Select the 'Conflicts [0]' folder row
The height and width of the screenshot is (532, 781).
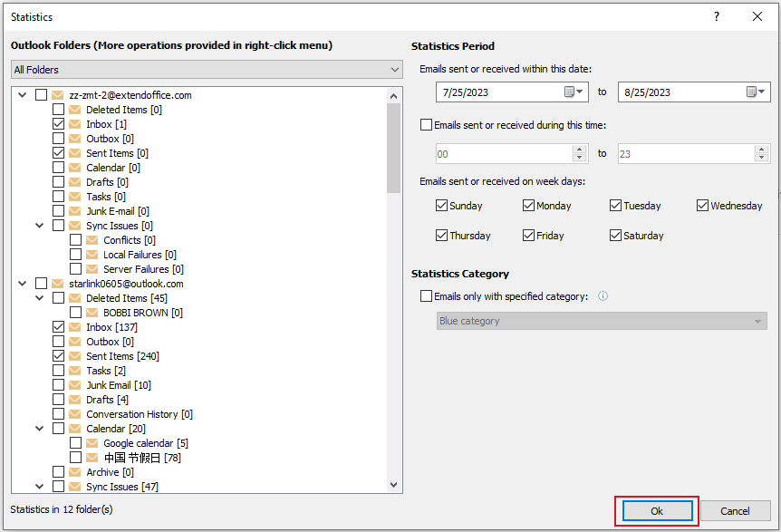[130, 240]
